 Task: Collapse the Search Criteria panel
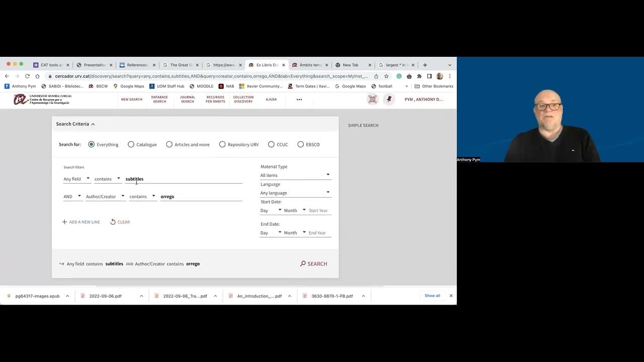click(x=75, y=124)
